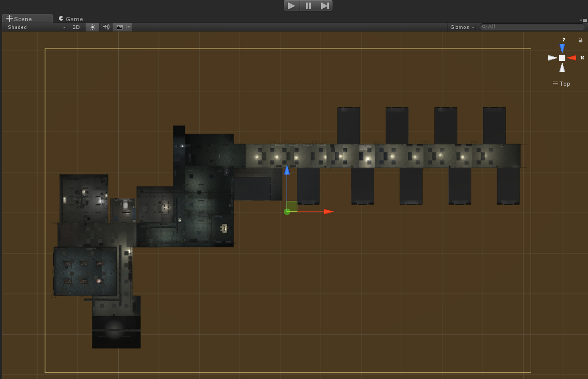Click the blue Z axis cone on gizmo

pyautogui.click(x=562, y=48)
